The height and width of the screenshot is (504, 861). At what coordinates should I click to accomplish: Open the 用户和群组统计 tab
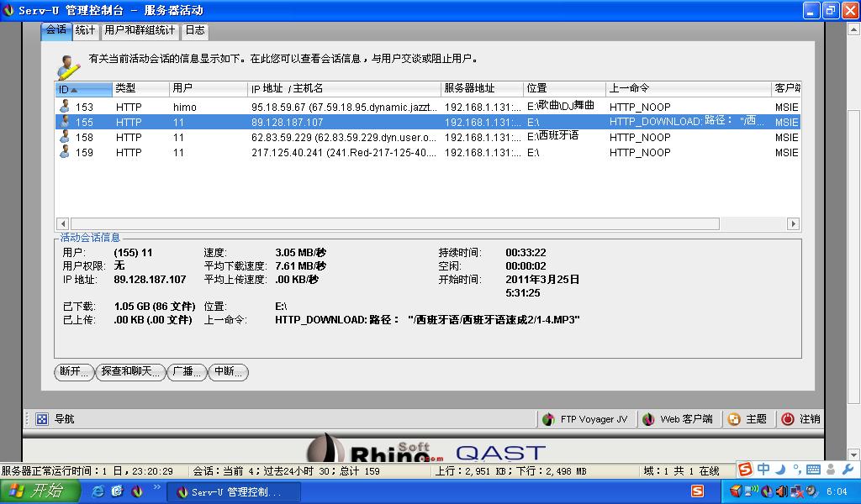click(140, 31)
